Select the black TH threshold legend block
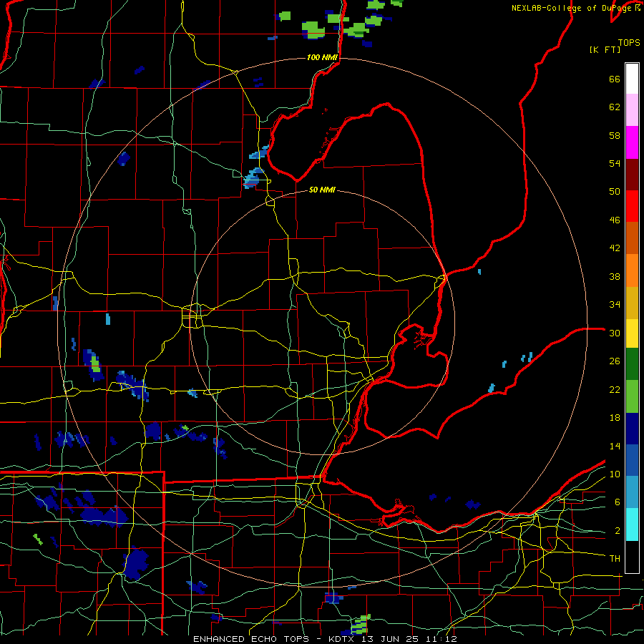Image resolution: width=644 pixels, height=644 pixels. [x=632, y=557]
